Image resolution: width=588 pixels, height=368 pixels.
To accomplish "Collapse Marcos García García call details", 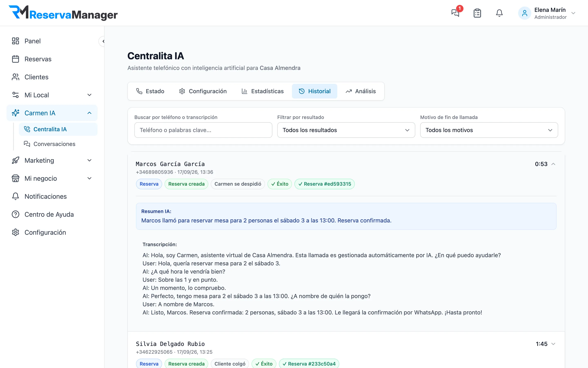I will 553,164.
